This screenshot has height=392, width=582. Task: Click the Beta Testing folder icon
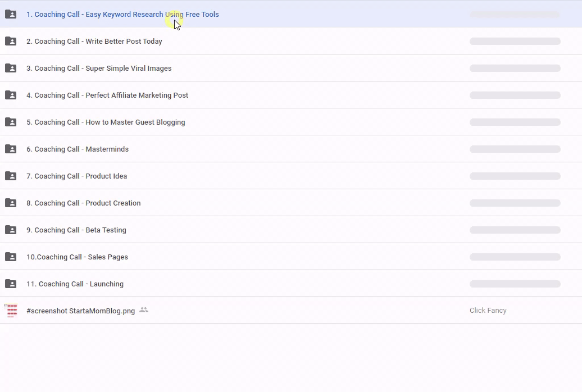[x=11, y=230]
